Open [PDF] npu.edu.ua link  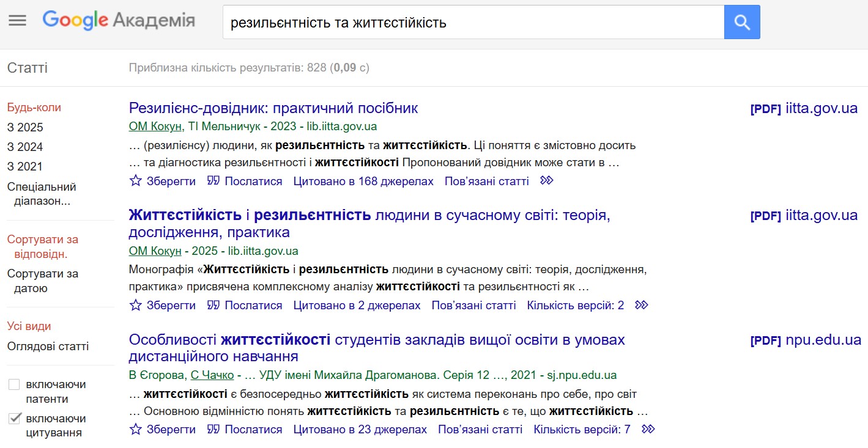[x=806, y=340]
